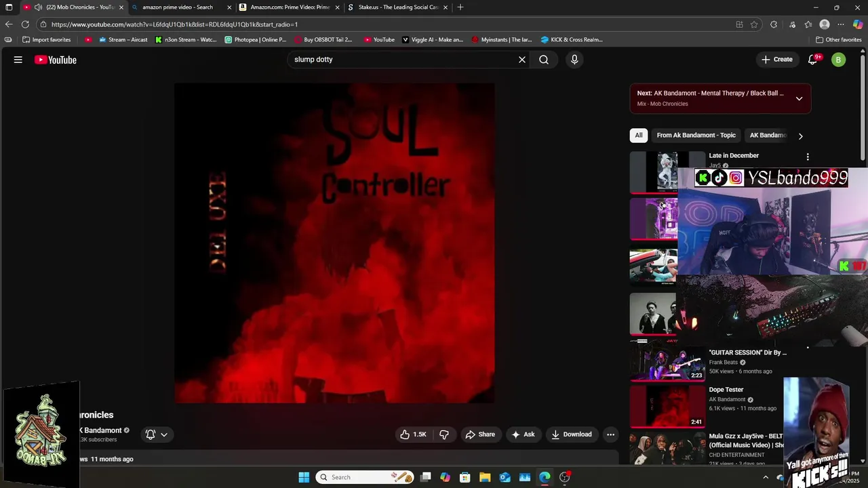
Task: Open the 'Late in December' suggested video
Action: pos(734,155)
